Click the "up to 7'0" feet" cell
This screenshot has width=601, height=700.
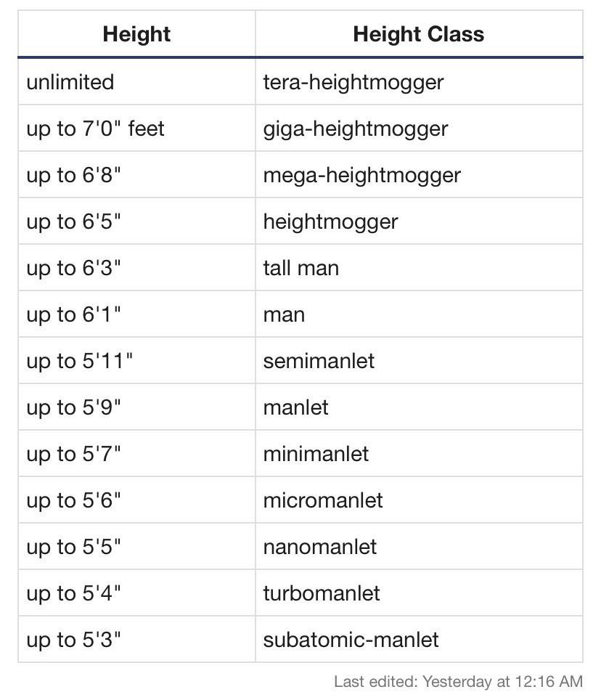tap(96, 129)
